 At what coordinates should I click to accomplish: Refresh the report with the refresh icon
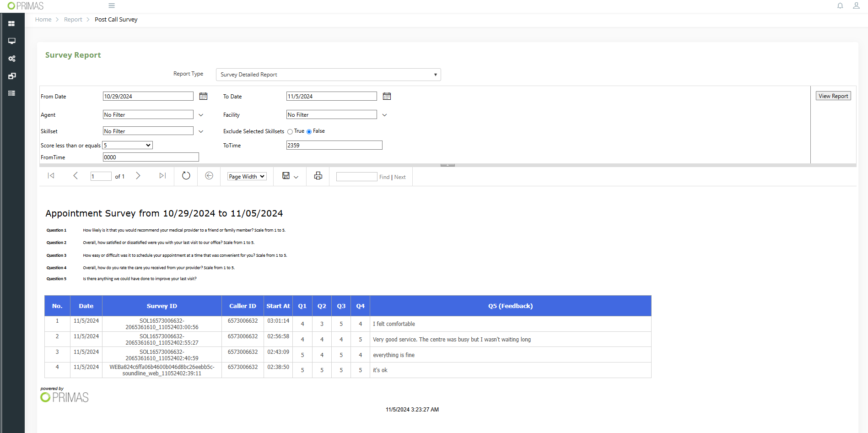pyautogui.click(x=186, y=176)
